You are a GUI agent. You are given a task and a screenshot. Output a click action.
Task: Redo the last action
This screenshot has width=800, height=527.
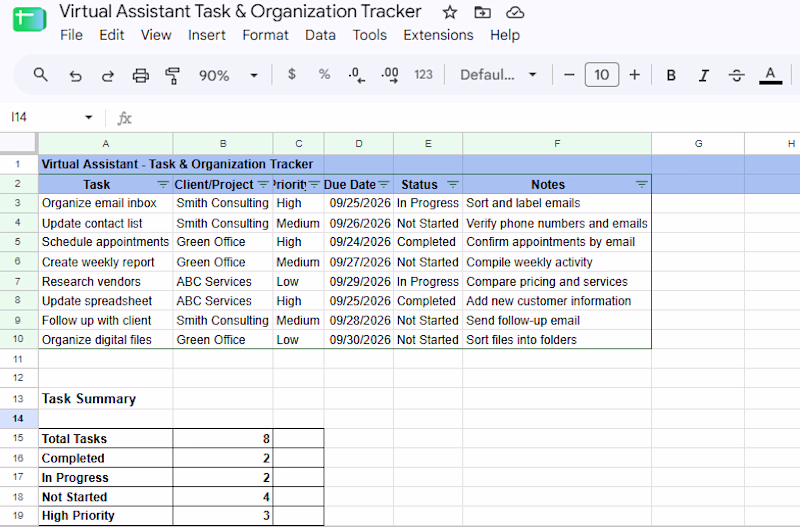(x=108, y=76)
